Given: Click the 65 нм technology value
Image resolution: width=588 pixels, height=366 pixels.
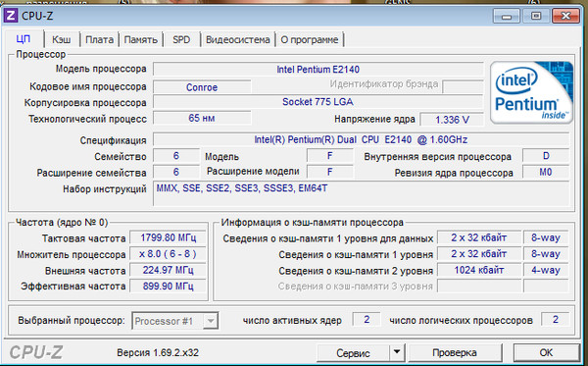Looking at the screenshot, I should 202,118.
